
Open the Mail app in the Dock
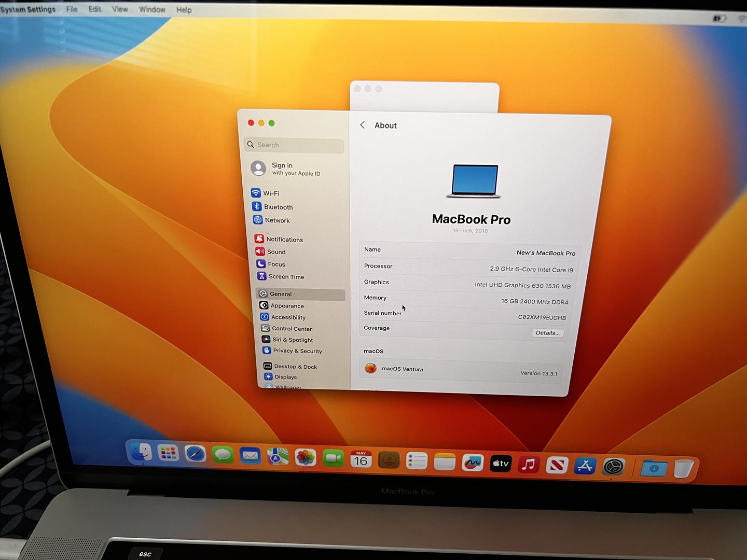250,456
